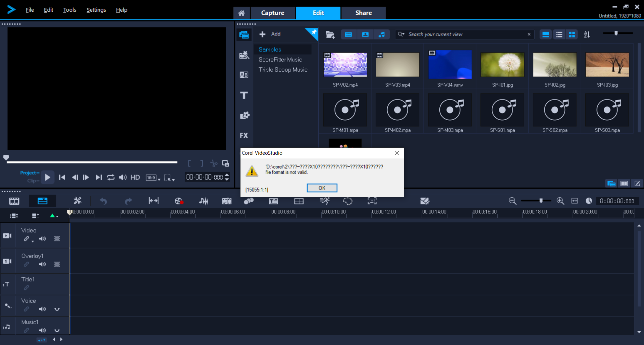644x345 pixels.
Task: Click the timeline zoom slider handle
Action: pyautogui.click(x=541, y=201)
